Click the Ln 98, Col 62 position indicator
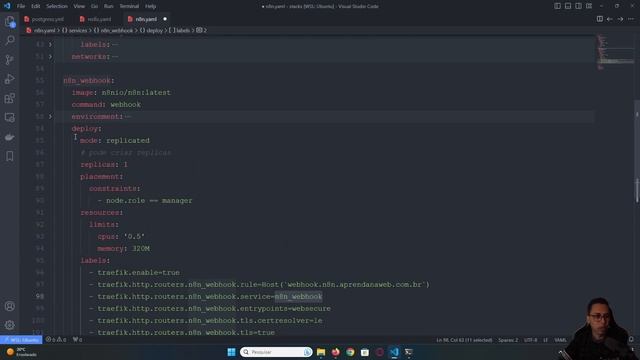Screen dimensions: 640x360 (464, 340)
